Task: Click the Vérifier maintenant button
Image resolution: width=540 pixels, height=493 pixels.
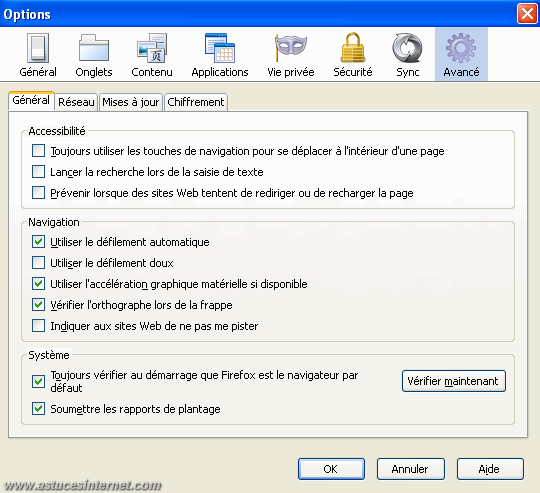Action: [x=454, y=381]
